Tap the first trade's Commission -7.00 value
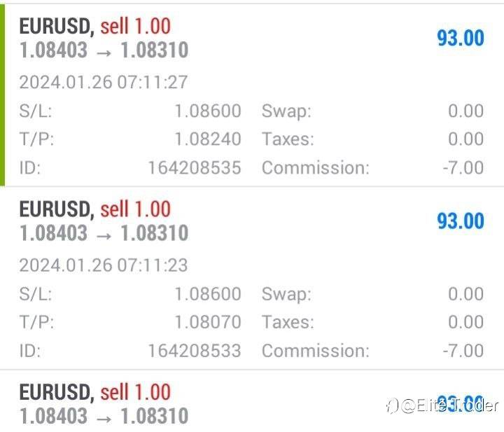The image size is (504, 432). tap(463, 168)
